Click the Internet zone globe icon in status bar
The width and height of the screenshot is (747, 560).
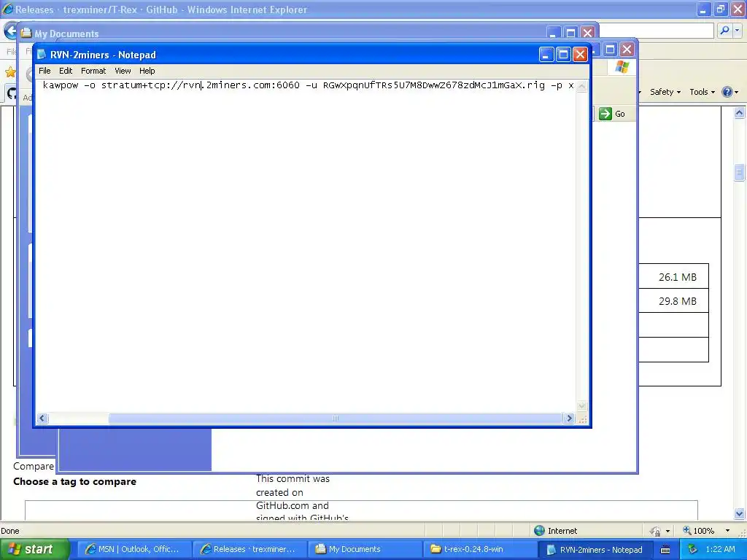pos(539,531)
